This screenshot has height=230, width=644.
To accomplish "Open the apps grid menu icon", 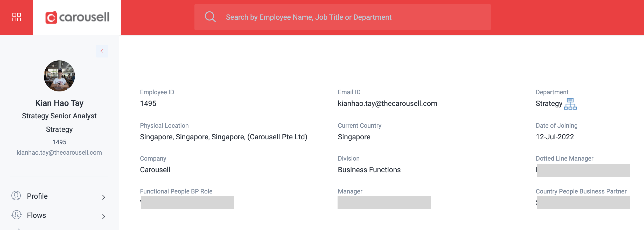I will (17, 17).
